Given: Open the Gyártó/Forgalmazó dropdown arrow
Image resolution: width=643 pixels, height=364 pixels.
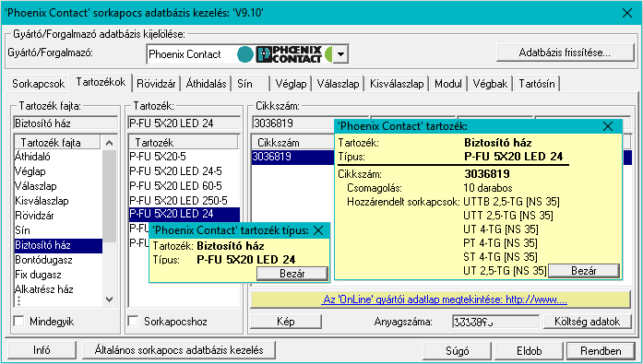Looking at the screenshot, I should point(340,54).
